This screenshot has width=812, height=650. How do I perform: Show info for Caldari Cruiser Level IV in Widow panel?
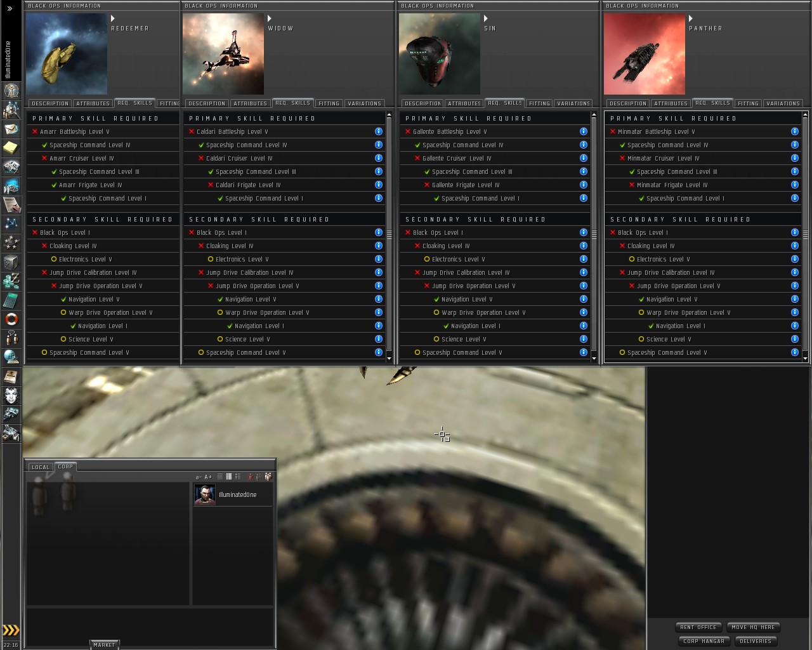click(x=379, y=158)
